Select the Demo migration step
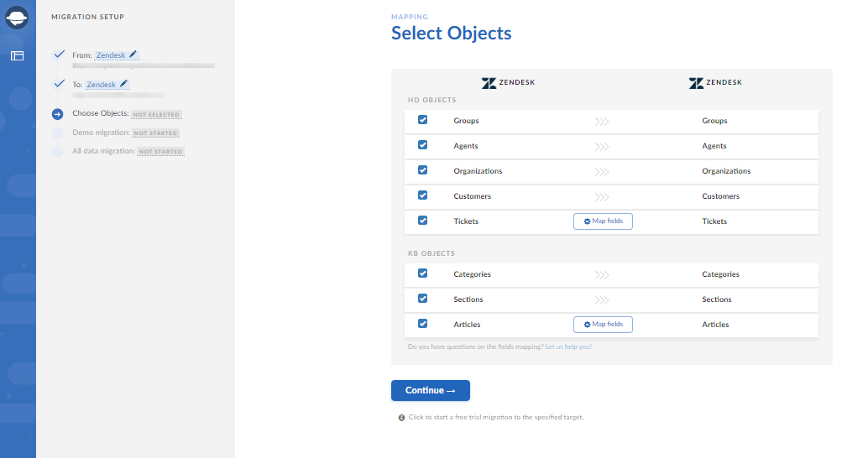Viewport: 868px width, 458px height. pos(101,133)
